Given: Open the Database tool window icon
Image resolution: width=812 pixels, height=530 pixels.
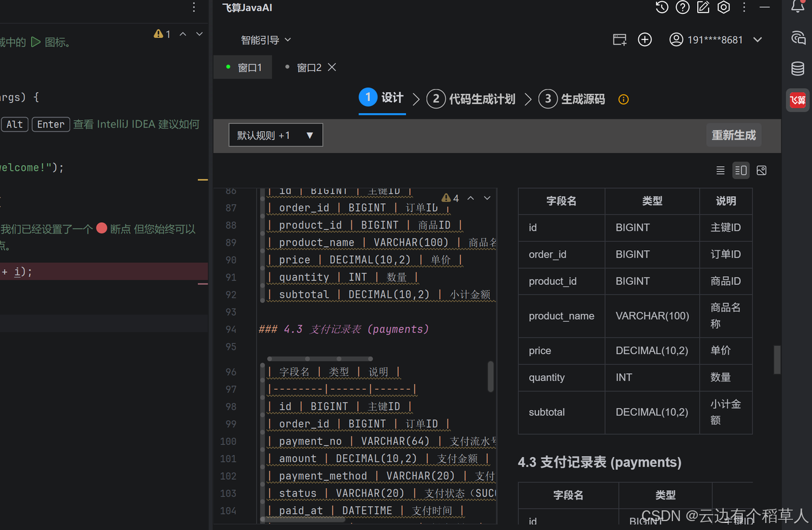Looking at the screenshot, I should point(798,69).
